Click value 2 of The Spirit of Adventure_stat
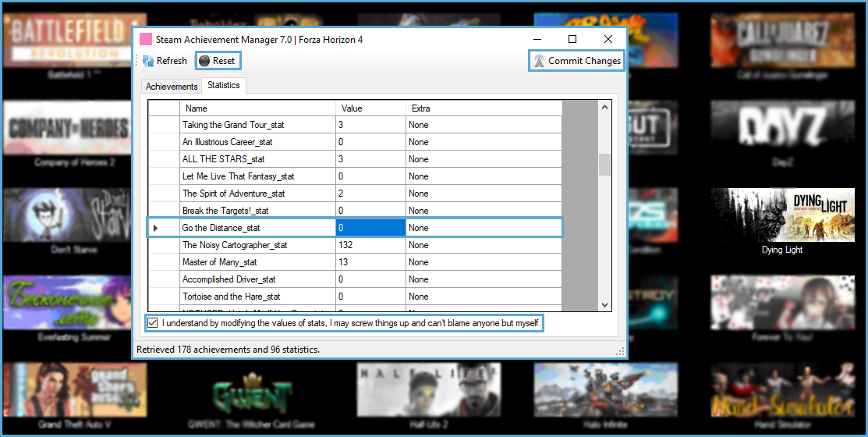The width and height of the screenshot is (868, 437). point(371,194)
